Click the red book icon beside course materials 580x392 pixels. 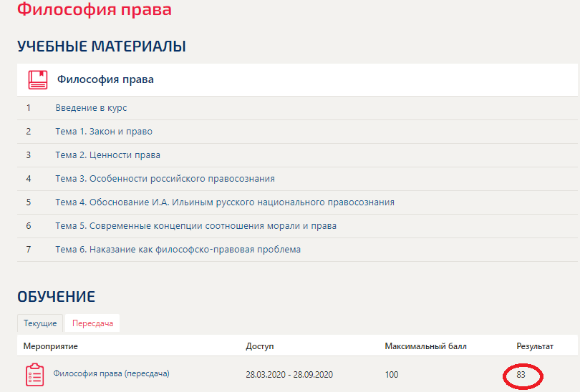pos(37,79)
